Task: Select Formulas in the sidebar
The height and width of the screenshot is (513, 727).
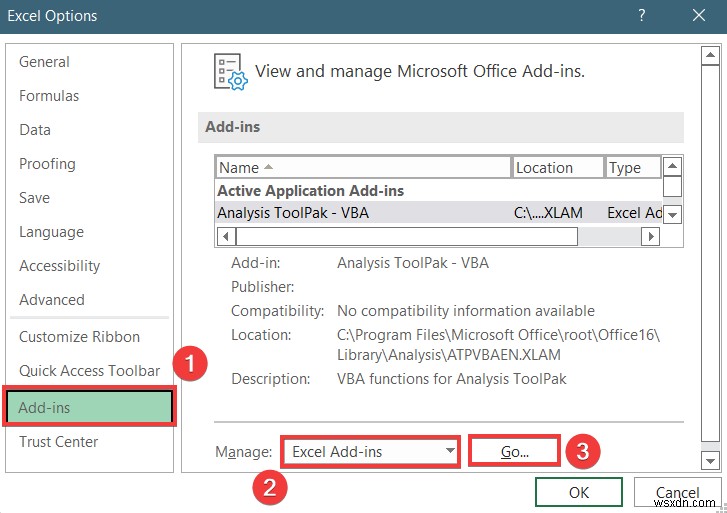Action: click(49, 96)
